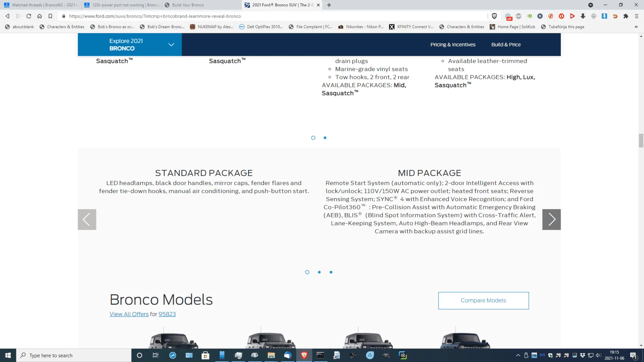Open the Home Page SoliKick bookmark
The width and height of the screenshot is (644, 362).
click(512, 27)
